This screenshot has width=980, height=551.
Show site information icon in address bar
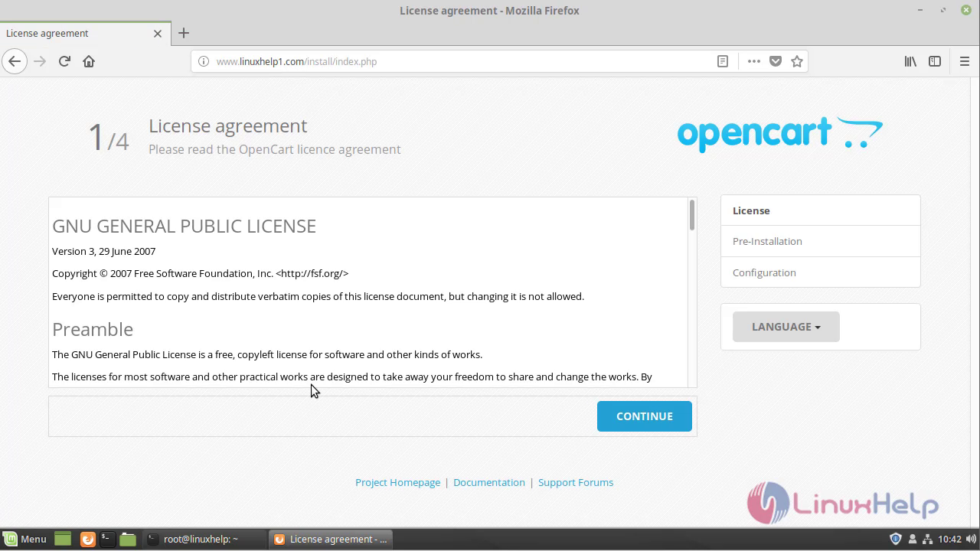[204, 61]
